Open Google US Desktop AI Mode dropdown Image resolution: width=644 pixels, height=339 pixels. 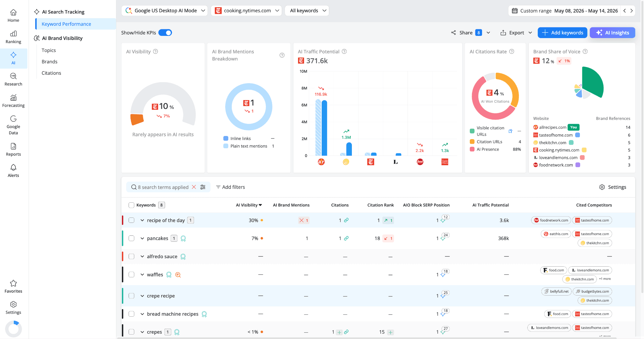pos(164,11)
